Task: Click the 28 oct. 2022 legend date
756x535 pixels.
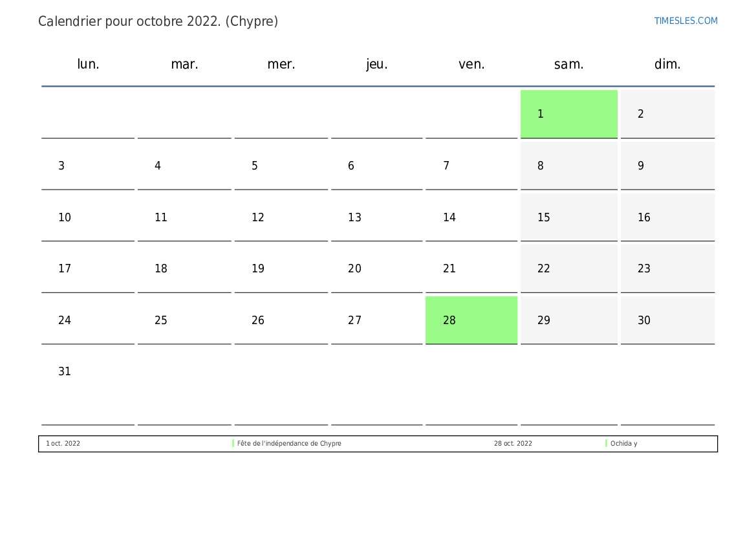Action: click(513, 444)
